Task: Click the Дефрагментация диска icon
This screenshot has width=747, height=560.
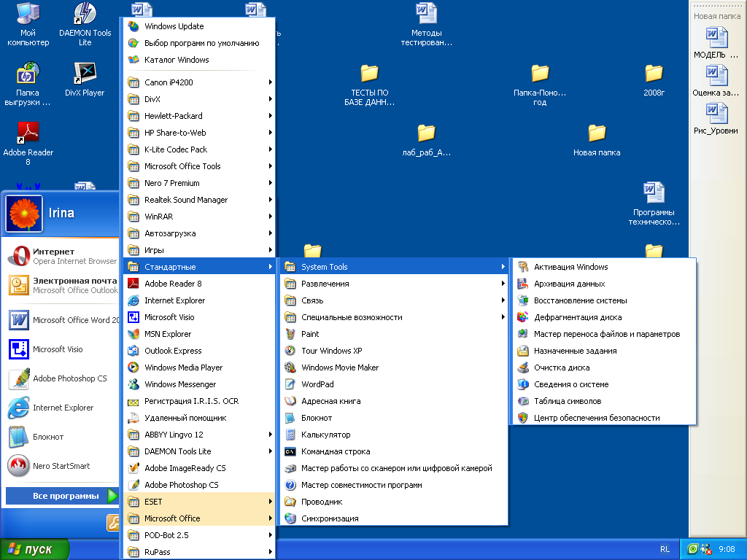Action: pyautogui.click(x=522, y=317)
